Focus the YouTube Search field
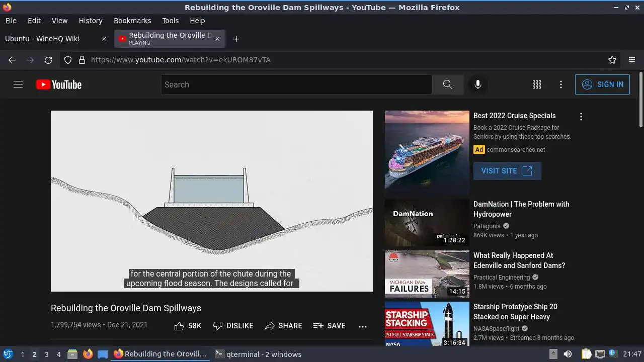644x362 pixels. point(296,84)
